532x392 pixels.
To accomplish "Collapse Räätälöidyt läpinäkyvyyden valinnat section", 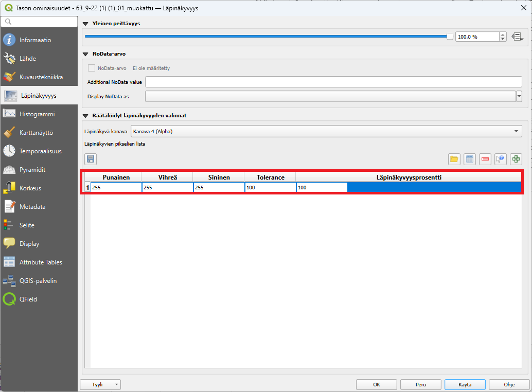I will click(85, 116).
